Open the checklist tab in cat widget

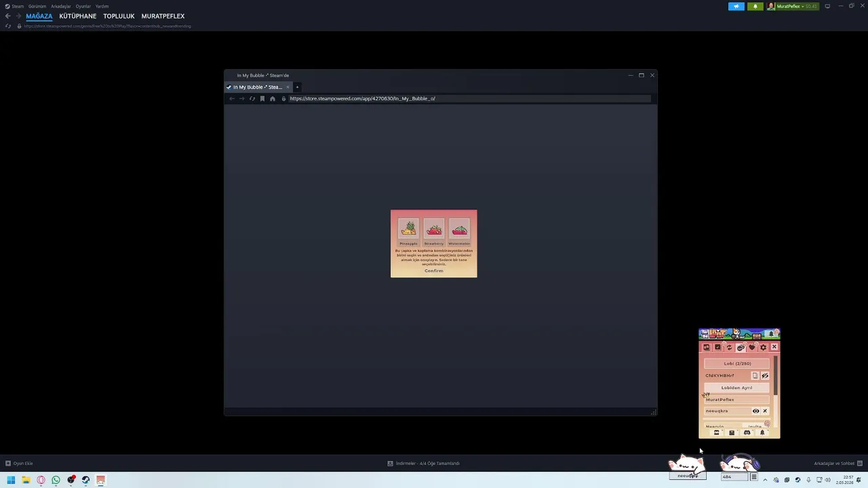[717, 347]
